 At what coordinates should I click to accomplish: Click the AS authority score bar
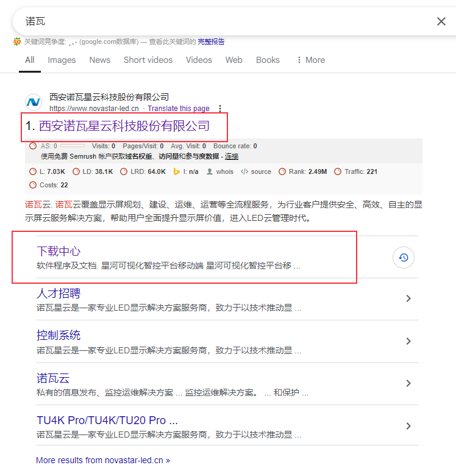point(73,146)
